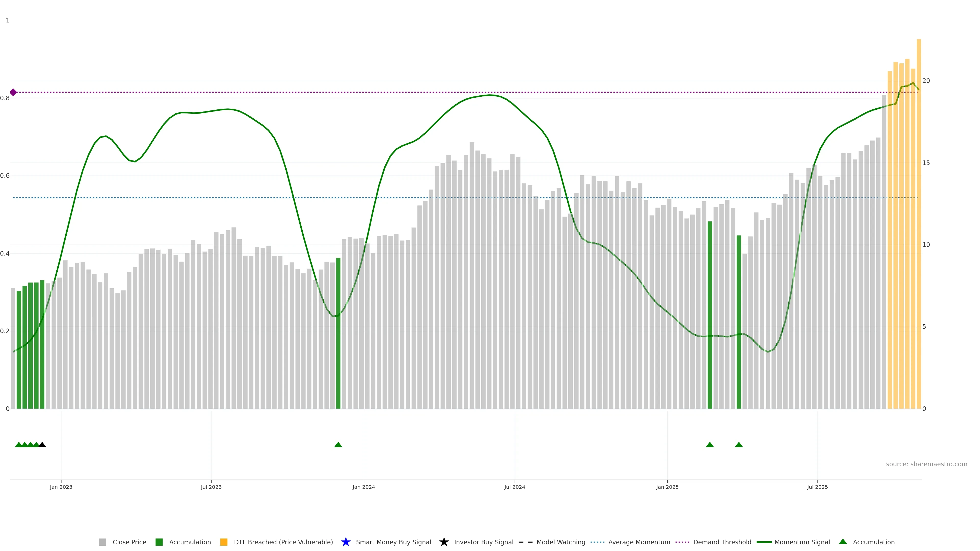
Task: Click the Close Price legend swatch
Action: point(102,542)
